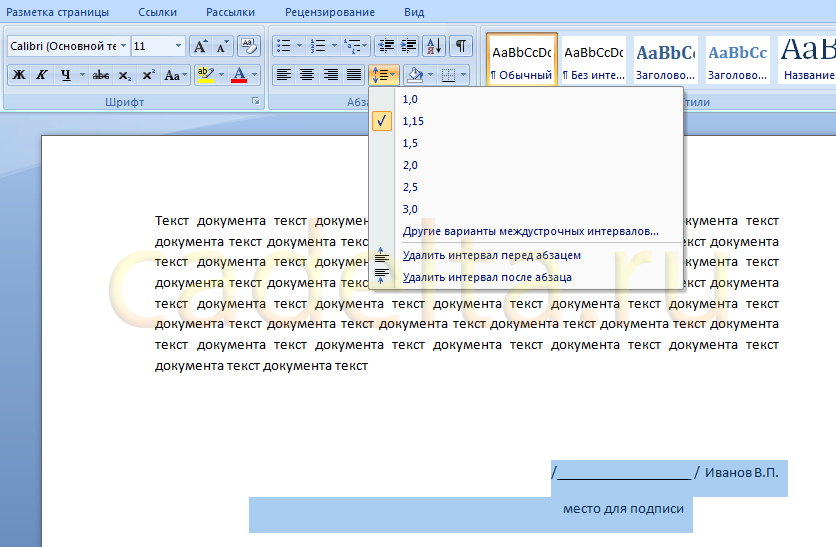
Task: Select line spacing 2,5
Action: [x=526, y=187]
